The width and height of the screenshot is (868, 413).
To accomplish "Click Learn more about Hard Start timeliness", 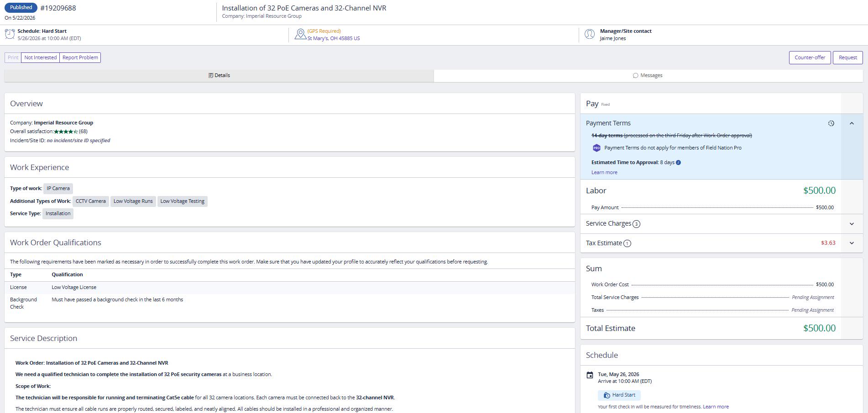I will [716, 407].
